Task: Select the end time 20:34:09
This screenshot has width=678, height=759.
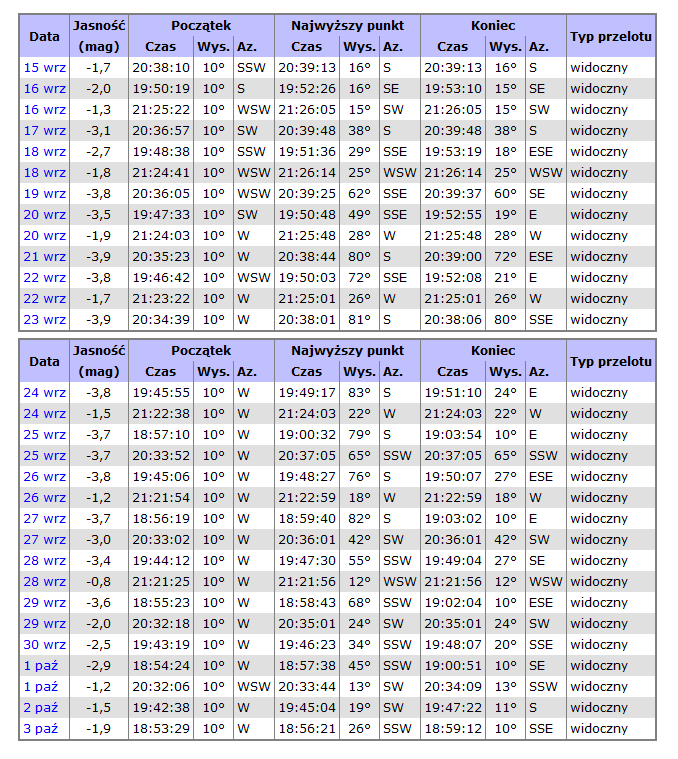Action: point(453,687)
